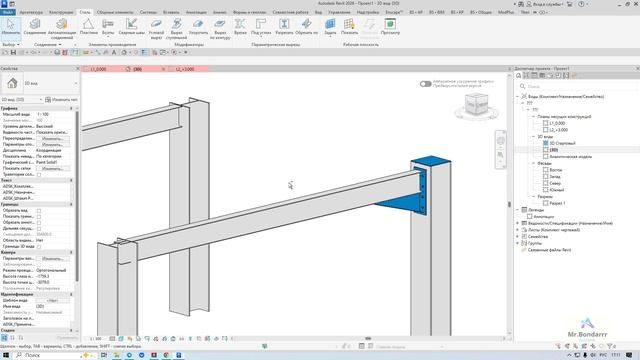The width and height of the screenshot is (640, 360).
Task: Expand the Ведомости/Спецификации node
Action: click(x=518, y=223)
